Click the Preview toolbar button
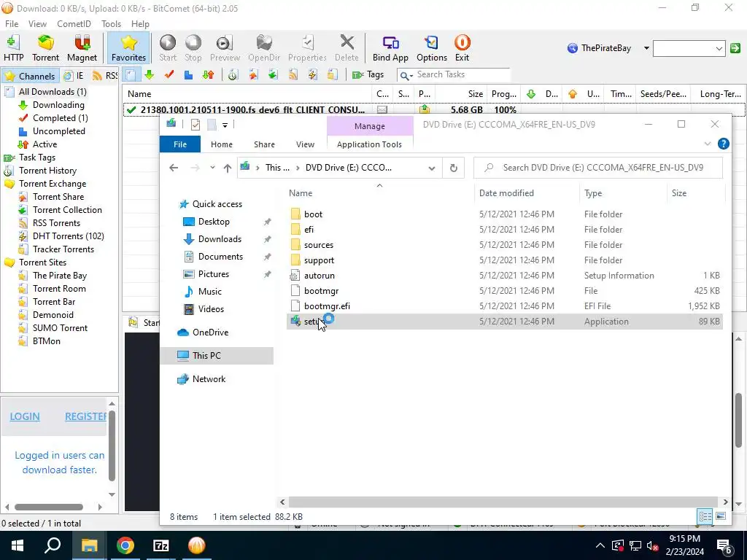 [225, 48]
